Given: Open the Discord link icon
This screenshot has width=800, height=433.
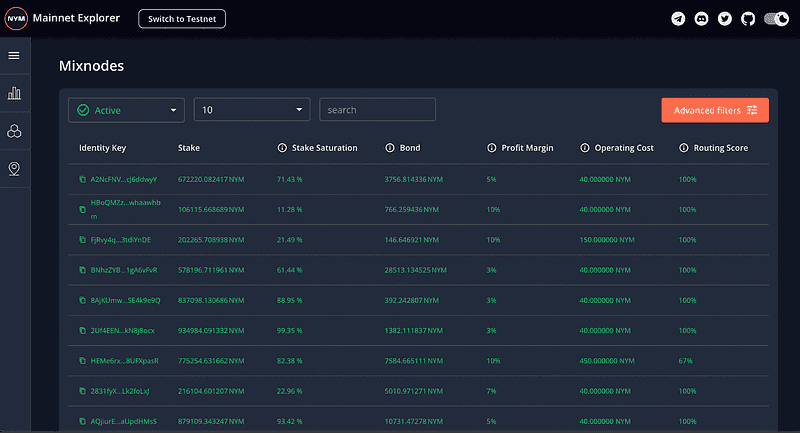Looking at the screenshot, I should pyautogui.click(x=701, y=19).
